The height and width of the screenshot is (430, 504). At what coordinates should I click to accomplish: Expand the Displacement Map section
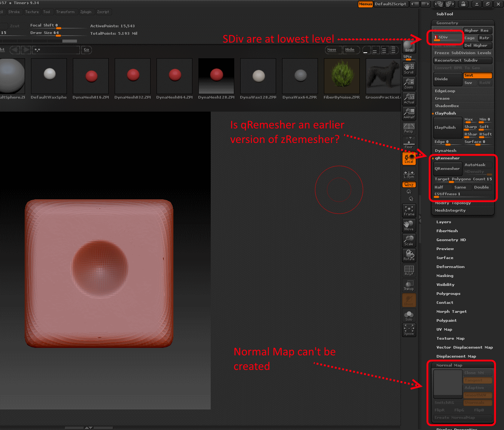pos(456,356)
